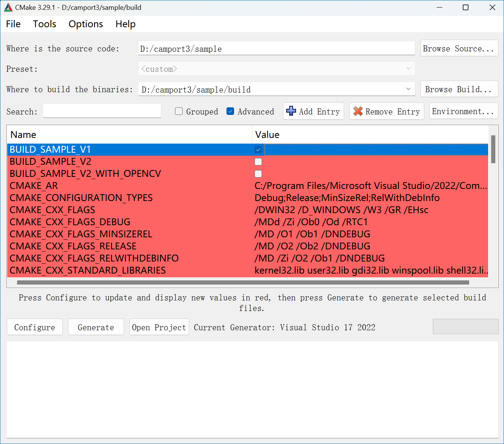Click the Browse Build button

(459, 89)
